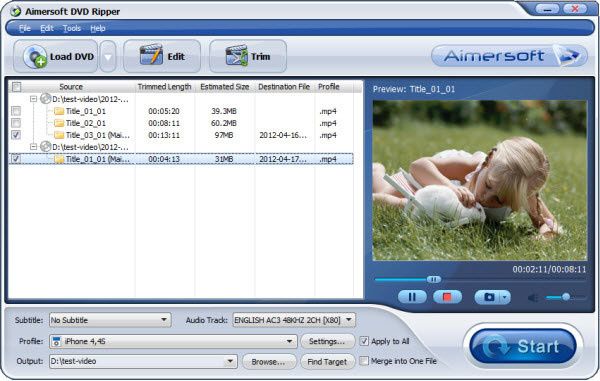Open the Subtitle dropdown

pos(110,320)
